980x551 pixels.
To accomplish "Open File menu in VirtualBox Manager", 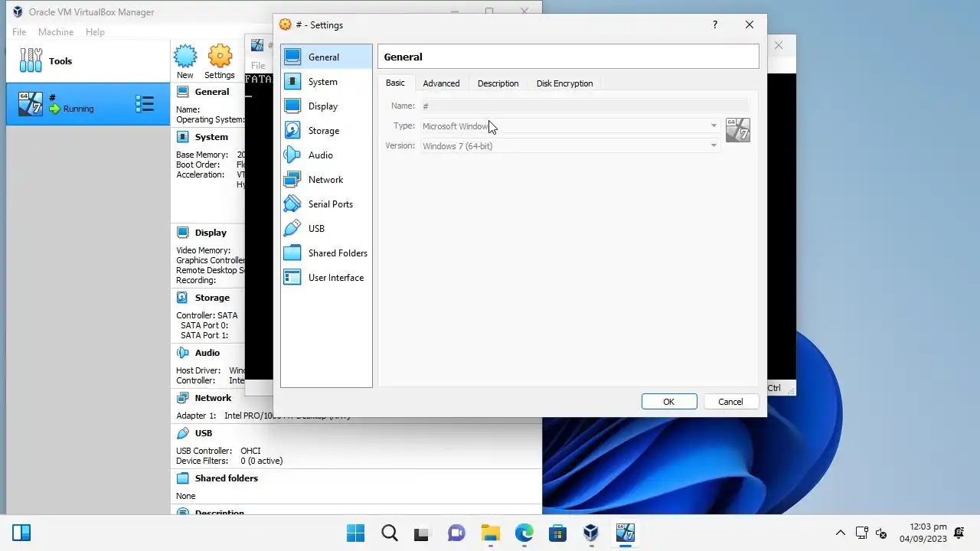I will [x=19, y=32].
